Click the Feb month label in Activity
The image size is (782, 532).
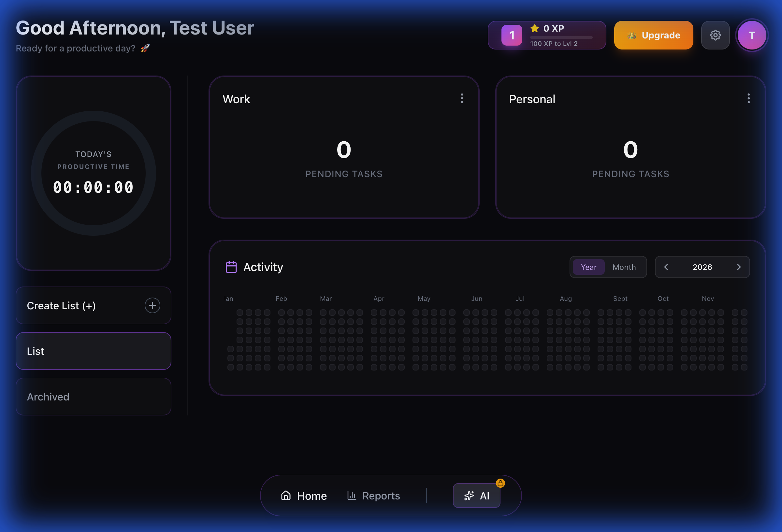pos(281,299)
